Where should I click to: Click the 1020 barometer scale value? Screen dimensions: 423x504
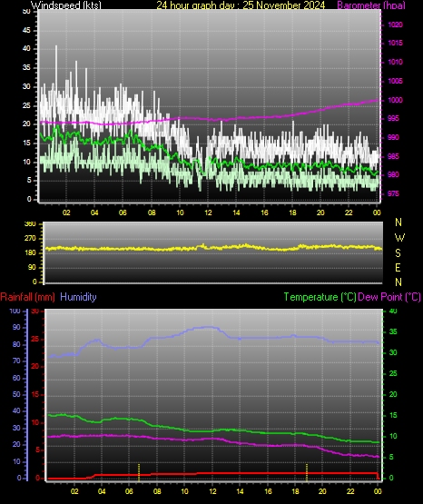click(395, 25)
